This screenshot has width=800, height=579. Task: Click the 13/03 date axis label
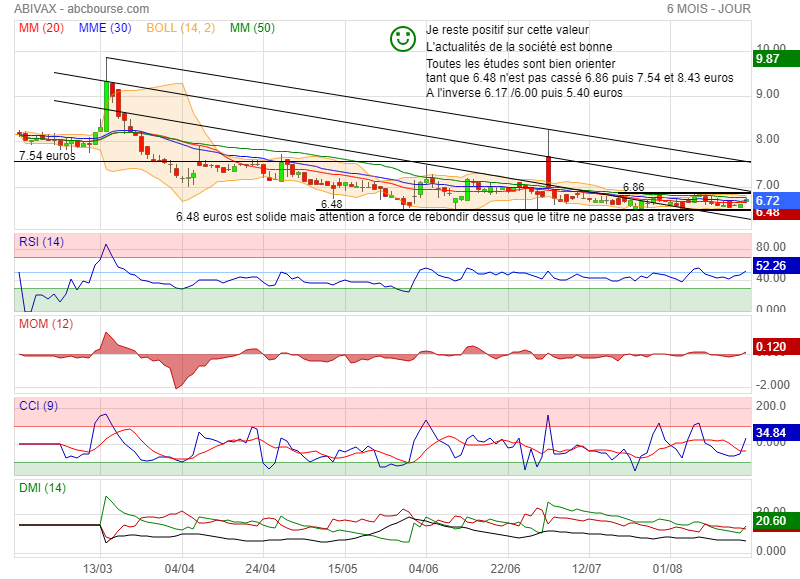[98, 569]
